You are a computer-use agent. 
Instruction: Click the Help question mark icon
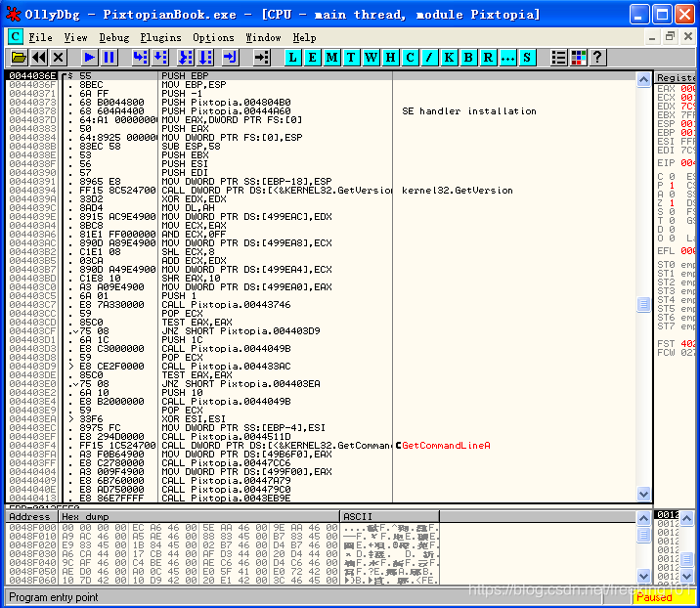[597, 57]
